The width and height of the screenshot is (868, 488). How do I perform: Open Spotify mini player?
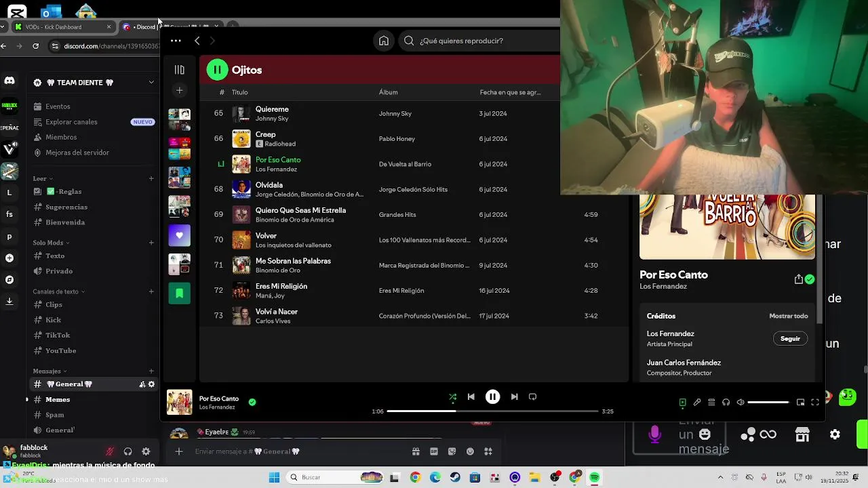click(800, 402)
